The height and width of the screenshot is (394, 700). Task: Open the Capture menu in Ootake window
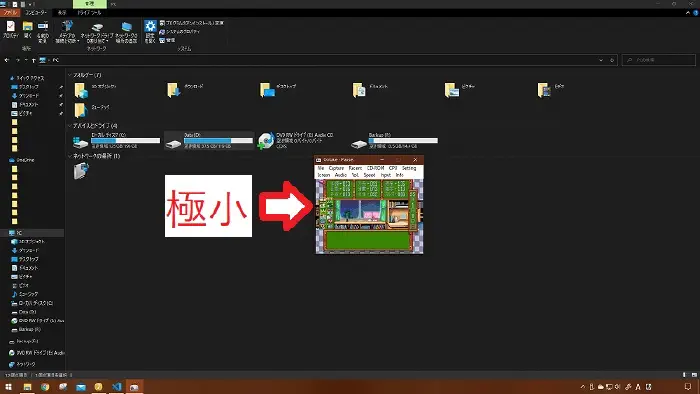point(336,168)
